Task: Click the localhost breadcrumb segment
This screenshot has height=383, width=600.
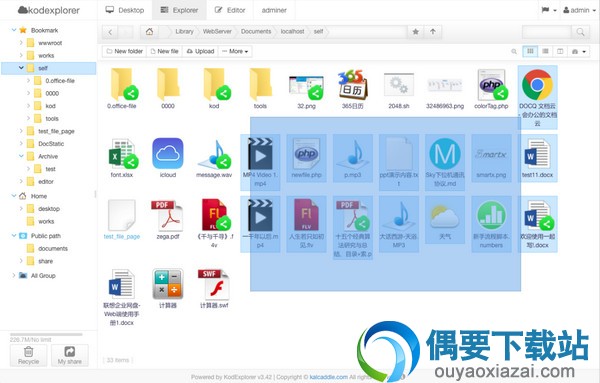Action: point(292,31)
